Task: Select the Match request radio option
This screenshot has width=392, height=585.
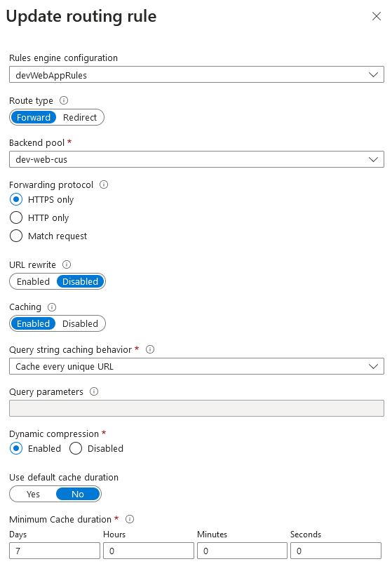Action: coord(16,236)
